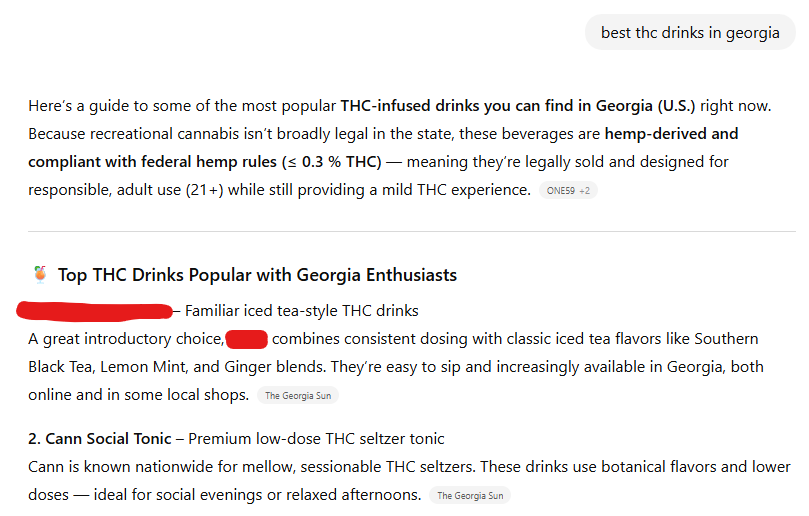
Task: Click the 'Top THC Drinks Popular' heading
Action: tap(257, 275)
